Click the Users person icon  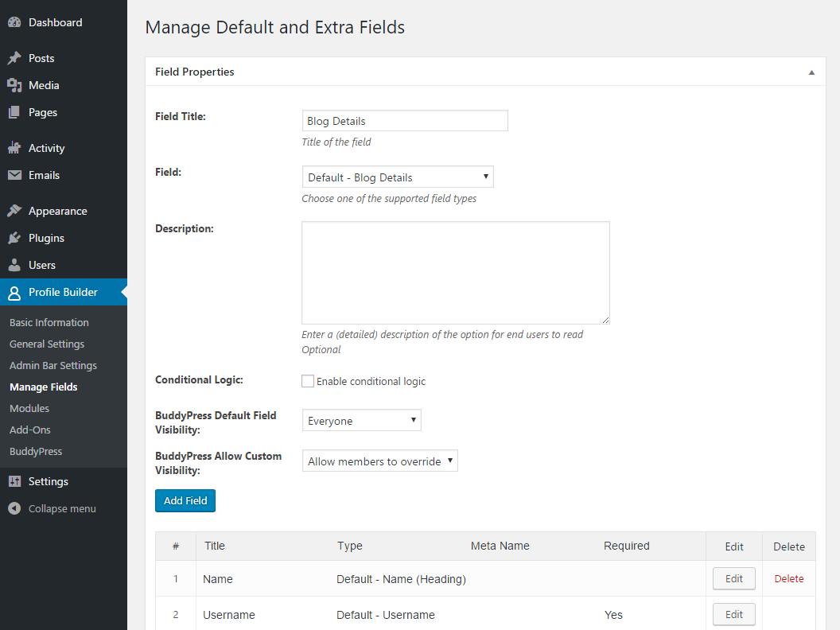(x=14, y=265)
